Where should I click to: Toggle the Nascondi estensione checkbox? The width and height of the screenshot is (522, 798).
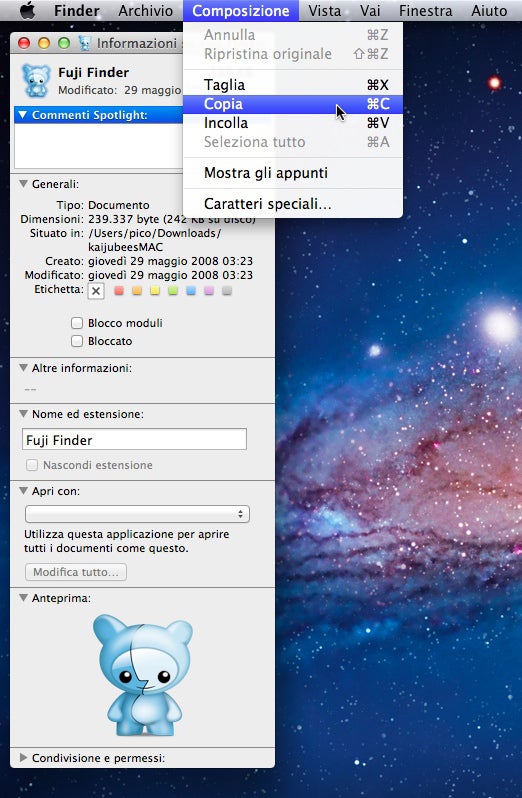click(32, 465)
